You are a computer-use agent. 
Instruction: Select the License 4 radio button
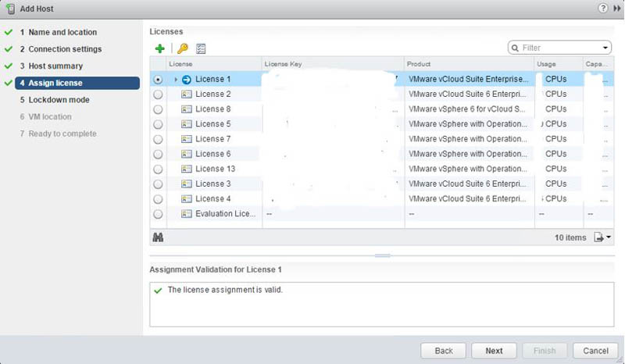158,199
